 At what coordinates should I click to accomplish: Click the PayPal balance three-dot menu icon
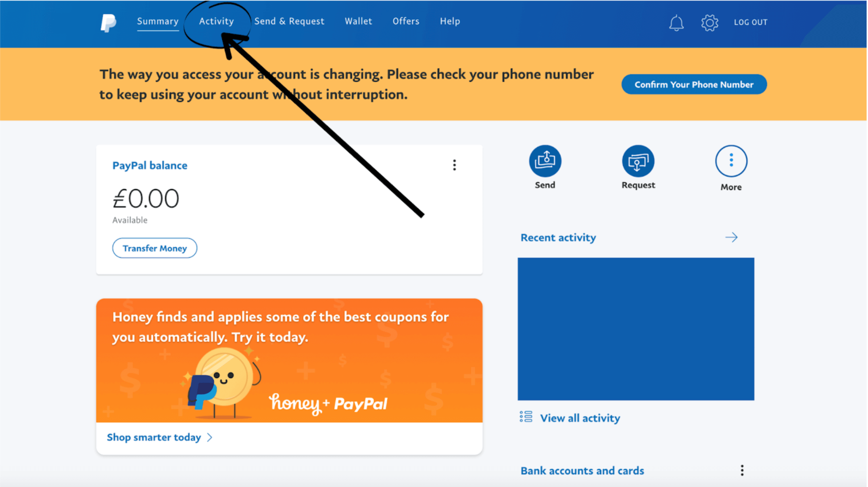tap(455, 165)
